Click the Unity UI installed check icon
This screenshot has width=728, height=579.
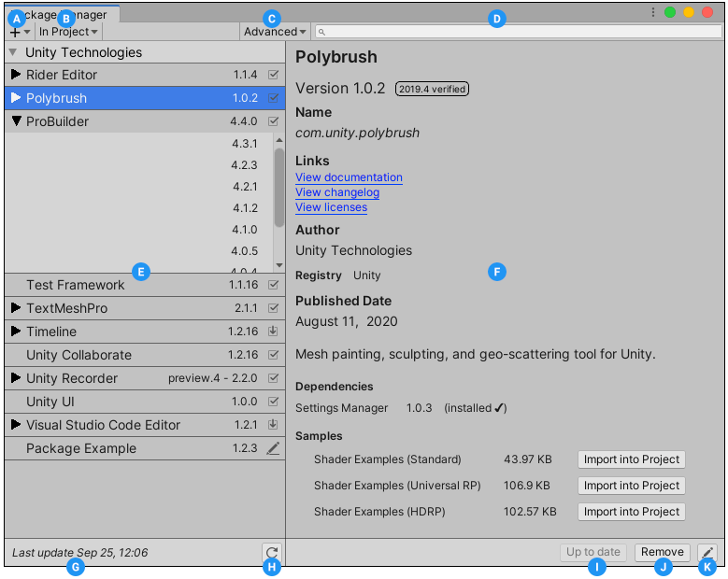(x=274, y=402)
